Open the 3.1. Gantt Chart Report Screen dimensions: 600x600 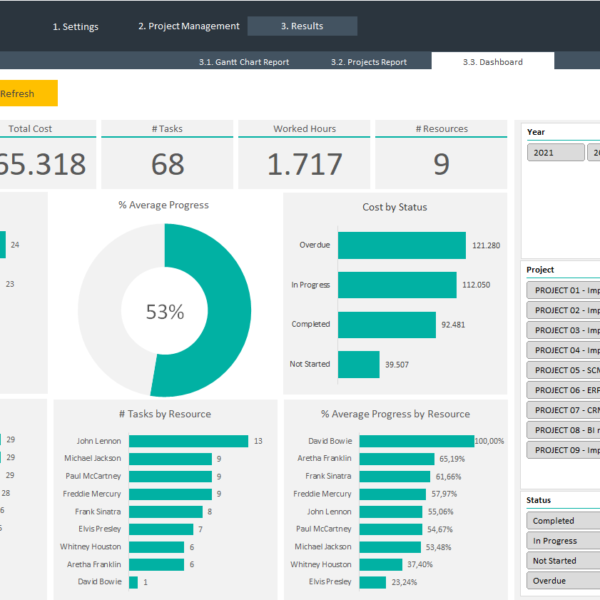(x=243, y=62)
